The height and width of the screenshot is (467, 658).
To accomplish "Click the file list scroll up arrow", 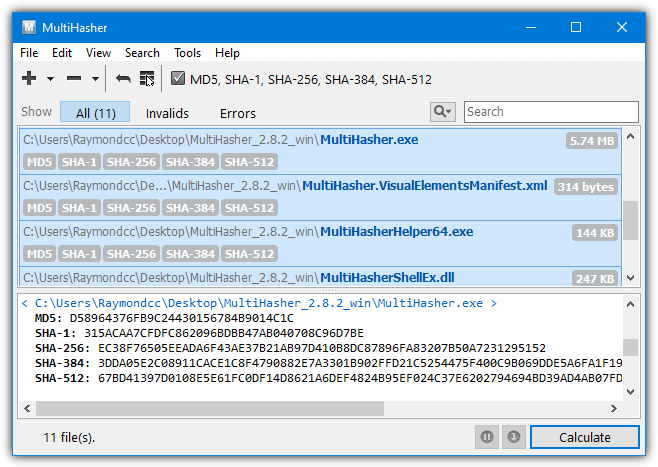I will 630,136.
